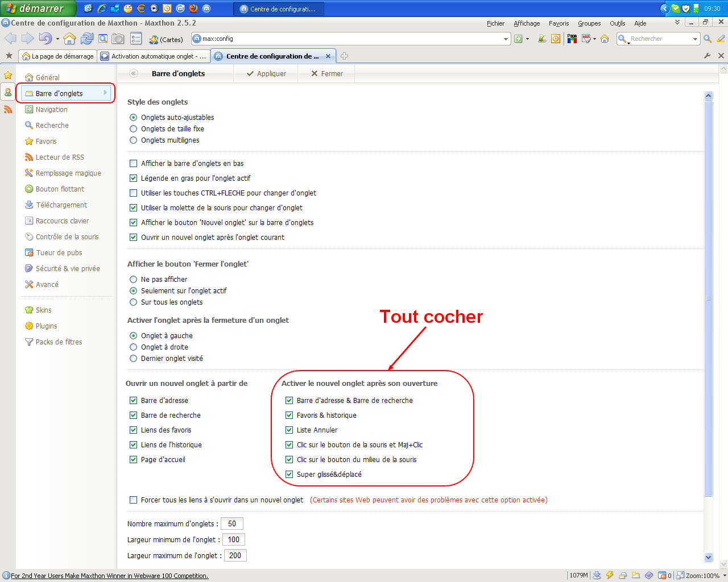Expand the ABP filter dropdown arrow

tap(595, 39)
